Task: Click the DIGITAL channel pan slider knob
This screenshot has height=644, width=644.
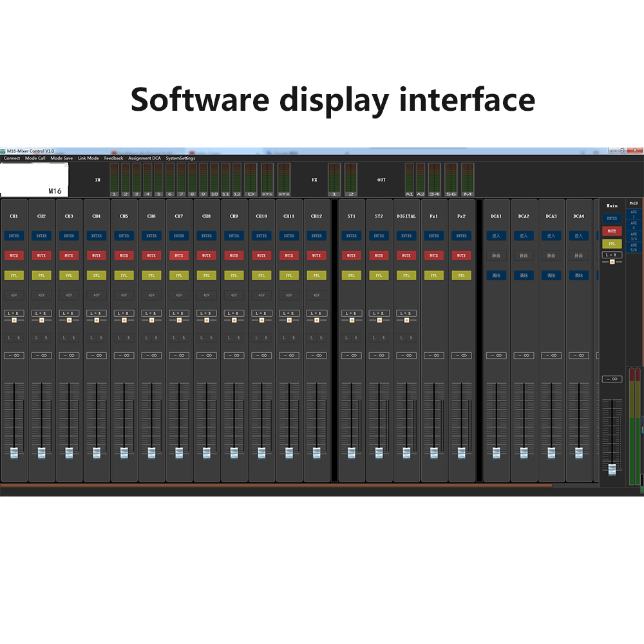Action: point(406,320)
